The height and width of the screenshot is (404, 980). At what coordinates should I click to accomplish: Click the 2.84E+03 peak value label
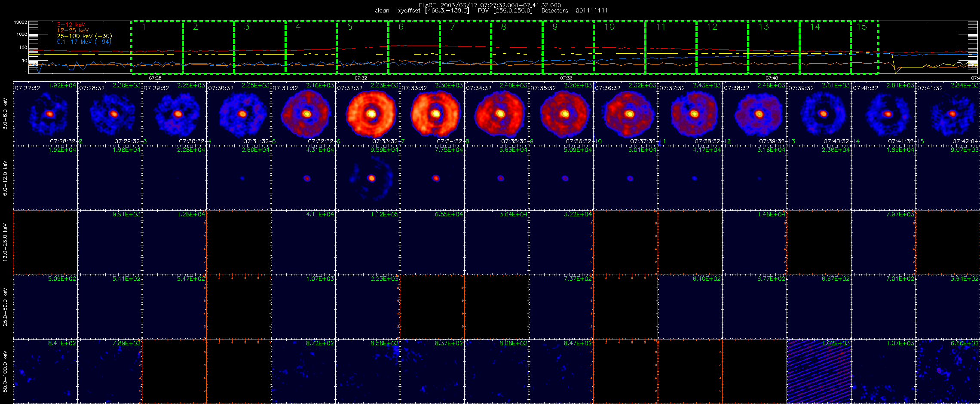965,85
